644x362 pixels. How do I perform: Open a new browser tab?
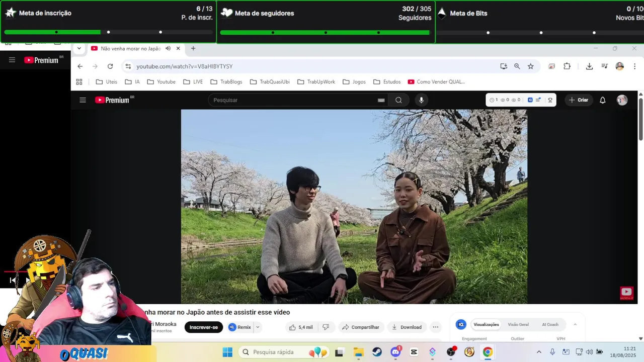pos(193,49)
